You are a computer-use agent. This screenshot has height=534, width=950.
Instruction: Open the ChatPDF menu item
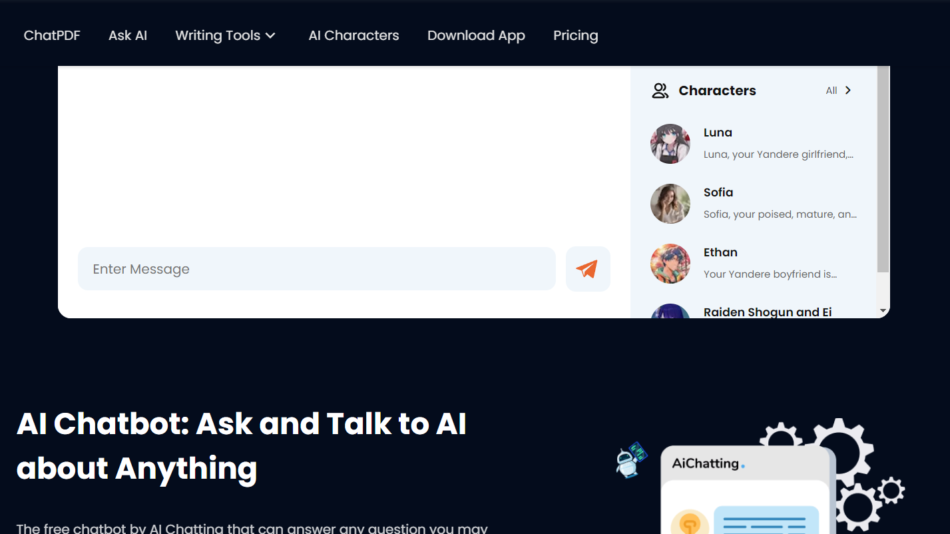[x=52, y=36]
